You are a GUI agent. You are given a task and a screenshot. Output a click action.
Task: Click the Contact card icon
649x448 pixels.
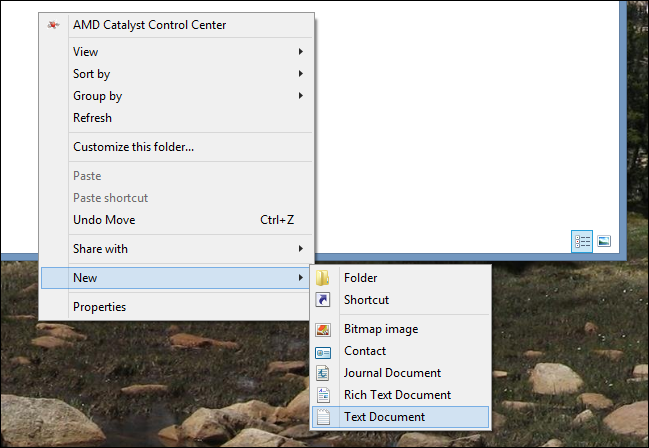(323, 351)
